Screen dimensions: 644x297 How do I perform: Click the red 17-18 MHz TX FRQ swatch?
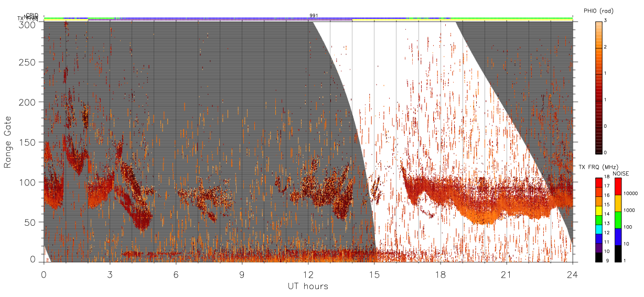(x=598, y=183)
